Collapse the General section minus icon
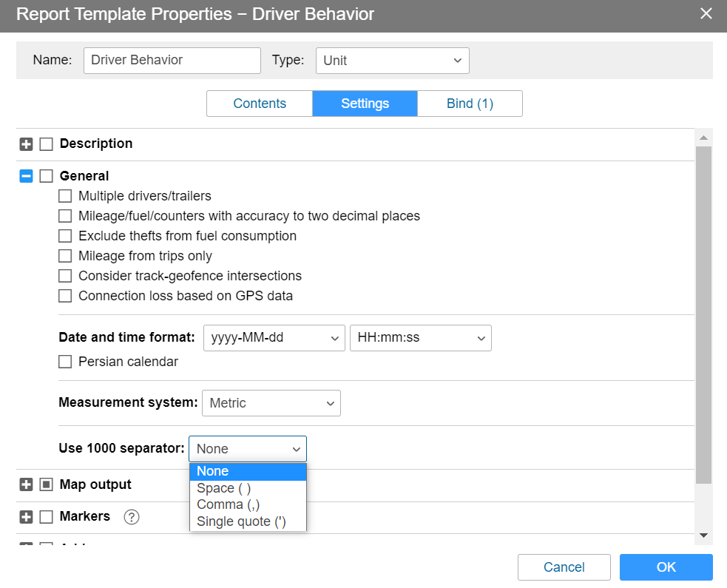The height and width of the screenshot is (588, 727). pyautogui.click(x=26, y=176)
